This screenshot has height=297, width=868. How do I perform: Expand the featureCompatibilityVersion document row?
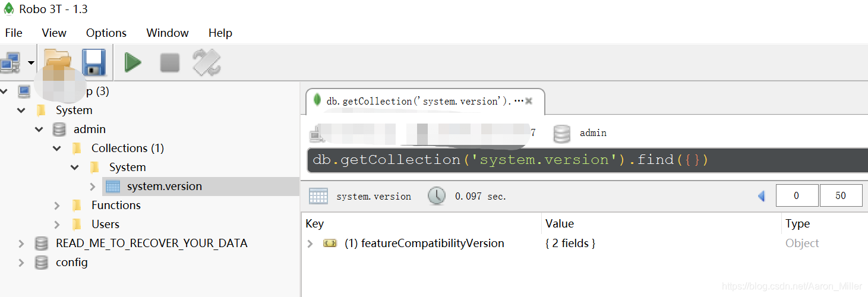310,244
